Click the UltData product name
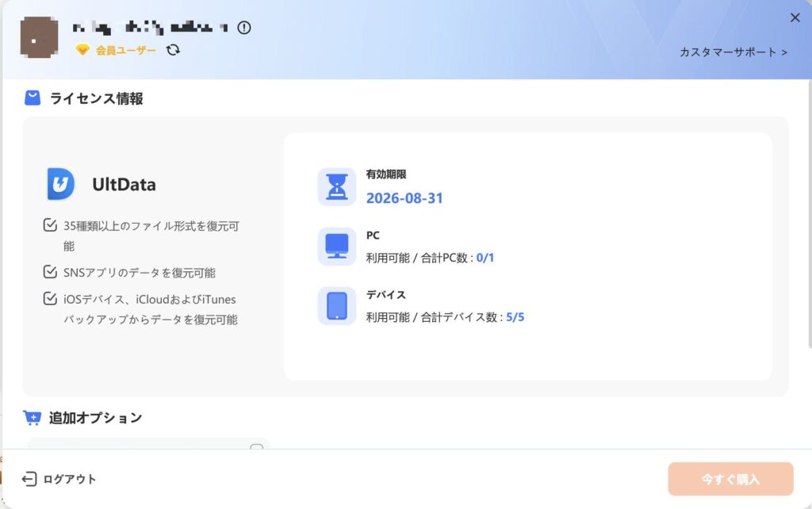 124,185
